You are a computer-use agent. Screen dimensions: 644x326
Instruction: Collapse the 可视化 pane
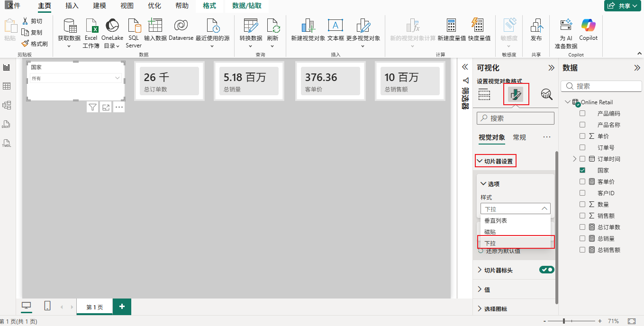pos(551,68)
